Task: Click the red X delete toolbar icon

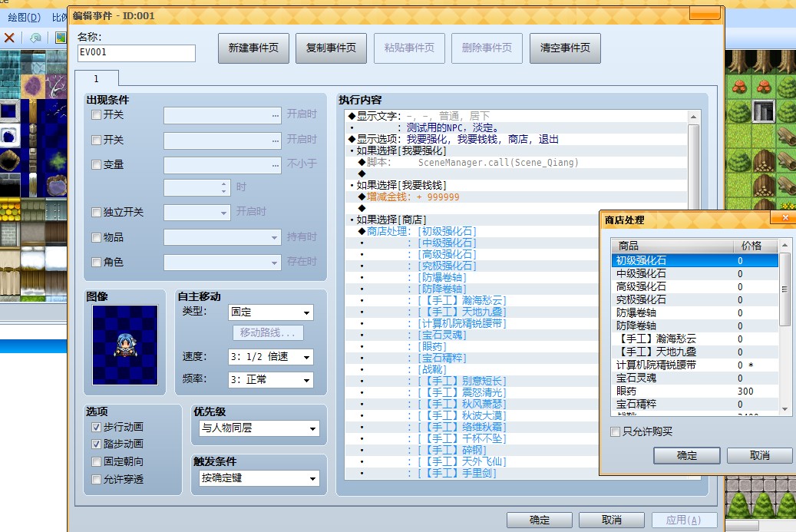Action: point(9,38)
